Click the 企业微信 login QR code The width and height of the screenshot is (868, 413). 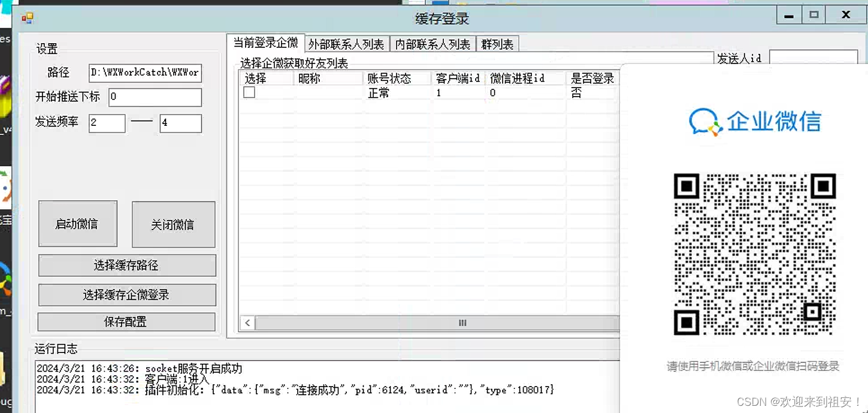(x=754, y=254)
